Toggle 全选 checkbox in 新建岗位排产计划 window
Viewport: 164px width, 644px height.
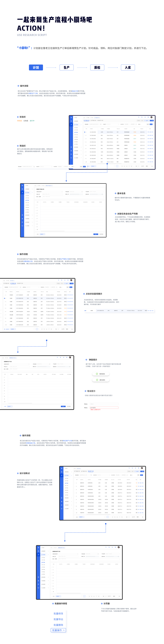click(x=52, y=596)
